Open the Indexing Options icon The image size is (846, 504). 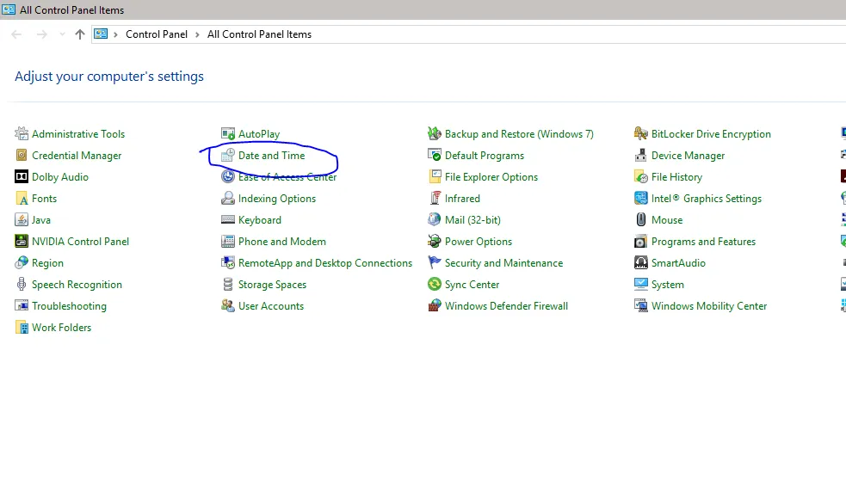[x=228, y=199]
